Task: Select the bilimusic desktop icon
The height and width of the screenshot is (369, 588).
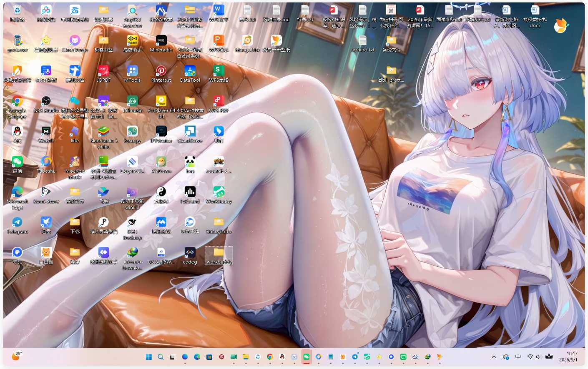Action: (x=132, y=105)
